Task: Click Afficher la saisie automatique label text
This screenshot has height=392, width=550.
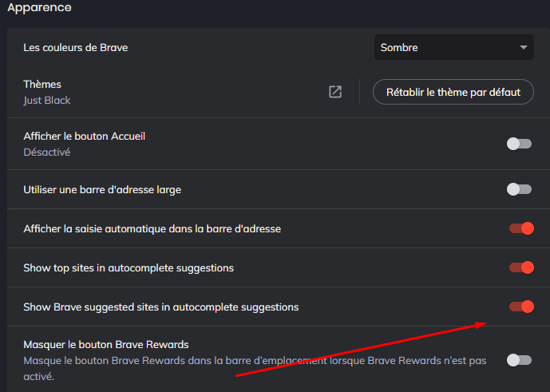Action: 152,229
